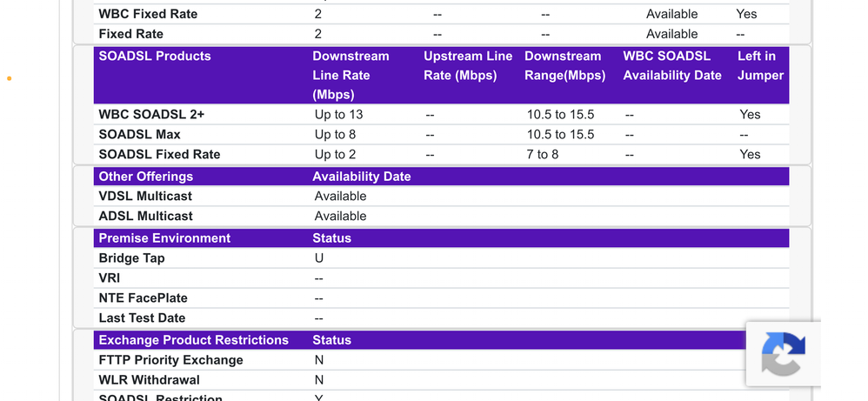Click the Upstream Line Rate (Mbps) column header
Image resolution: width=868 pixels, height=401 pixels.
[x=468, y=65]
